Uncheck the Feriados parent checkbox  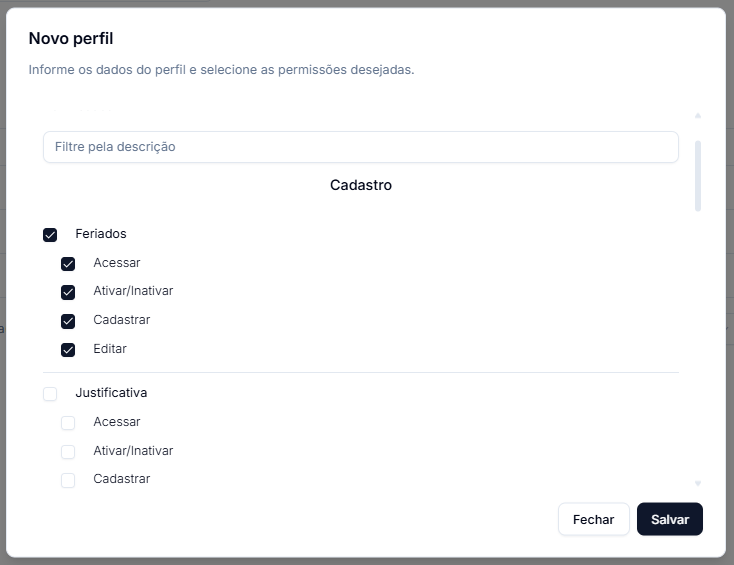(x=50, y=235)
